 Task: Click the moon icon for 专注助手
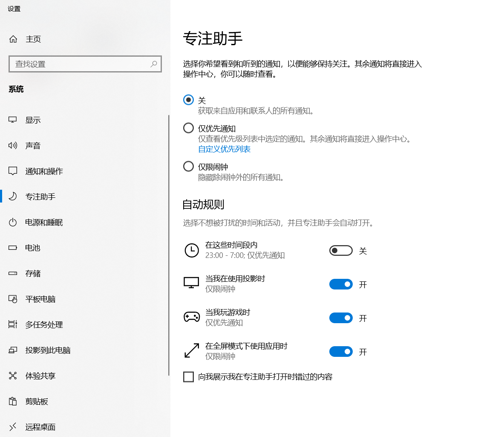pos(12,197)
